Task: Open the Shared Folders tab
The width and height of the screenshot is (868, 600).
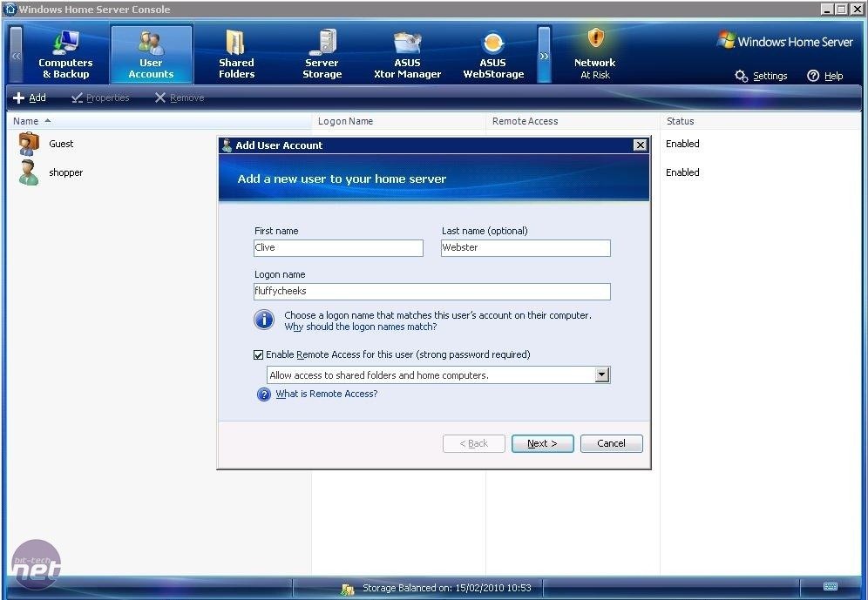Action: pos(236,54)
